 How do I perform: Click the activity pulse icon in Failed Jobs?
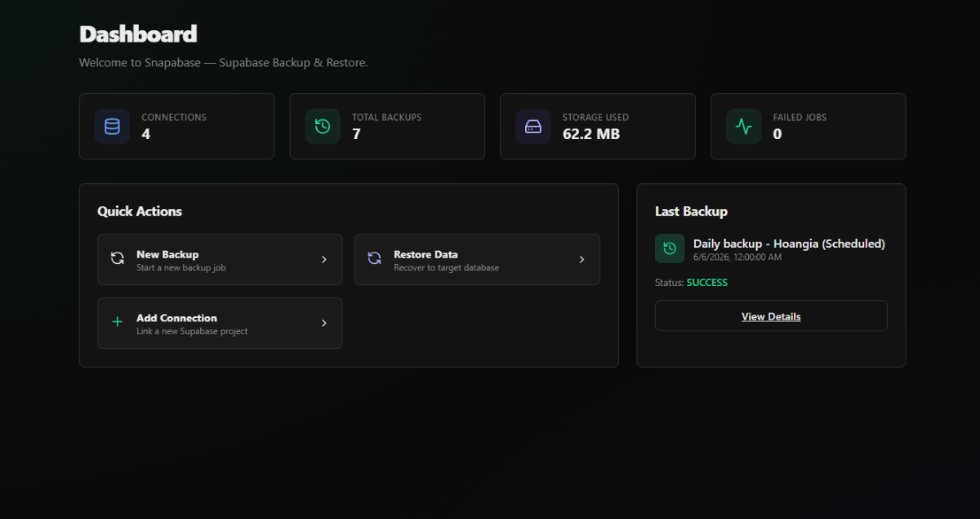point(743,127)
